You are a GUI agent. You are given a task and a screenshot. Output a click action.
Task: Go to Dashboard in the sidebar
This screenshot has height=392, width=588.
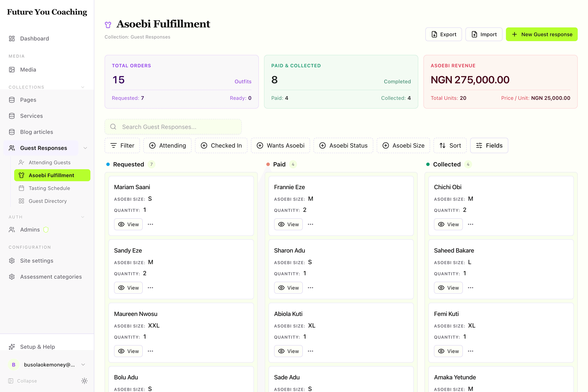point(34,39)
